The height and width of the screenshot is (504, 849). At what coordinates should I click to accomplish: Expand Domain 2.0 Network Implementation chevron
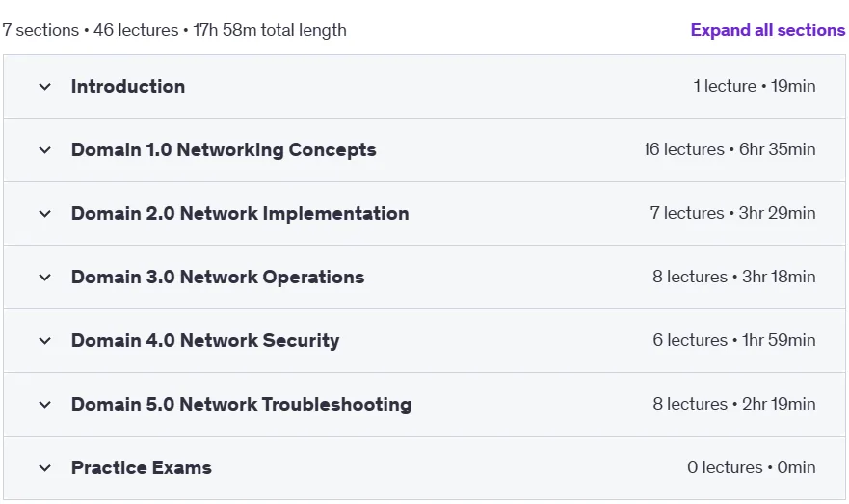45,214
